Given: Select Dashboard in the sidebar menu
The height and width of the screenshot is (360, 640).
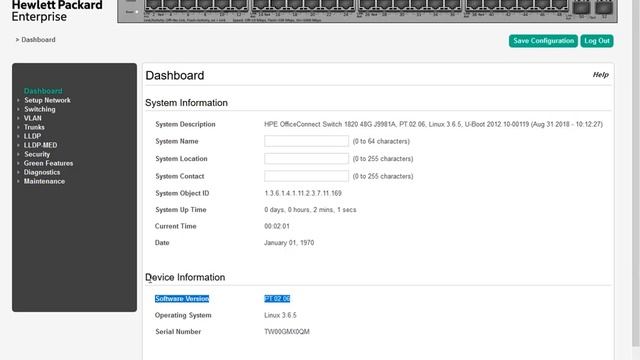Looking at the screenshot, I should tap(43, 91).
